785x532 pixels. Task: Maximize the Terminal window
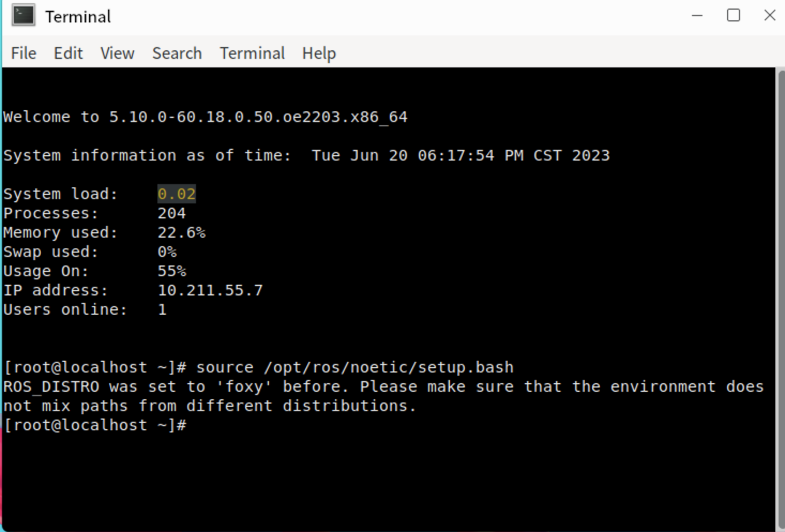pos(733,16)
